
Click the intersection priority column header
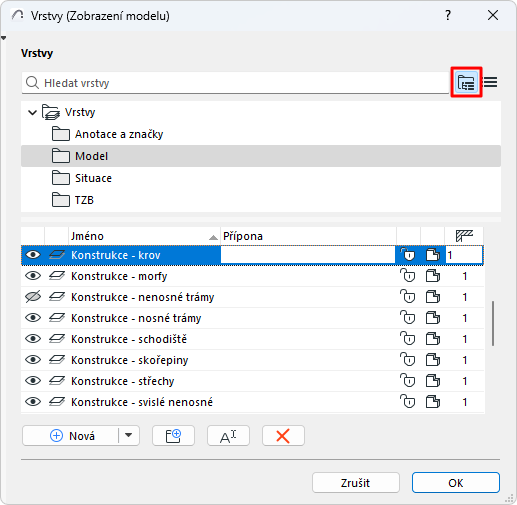click(464, 236)
